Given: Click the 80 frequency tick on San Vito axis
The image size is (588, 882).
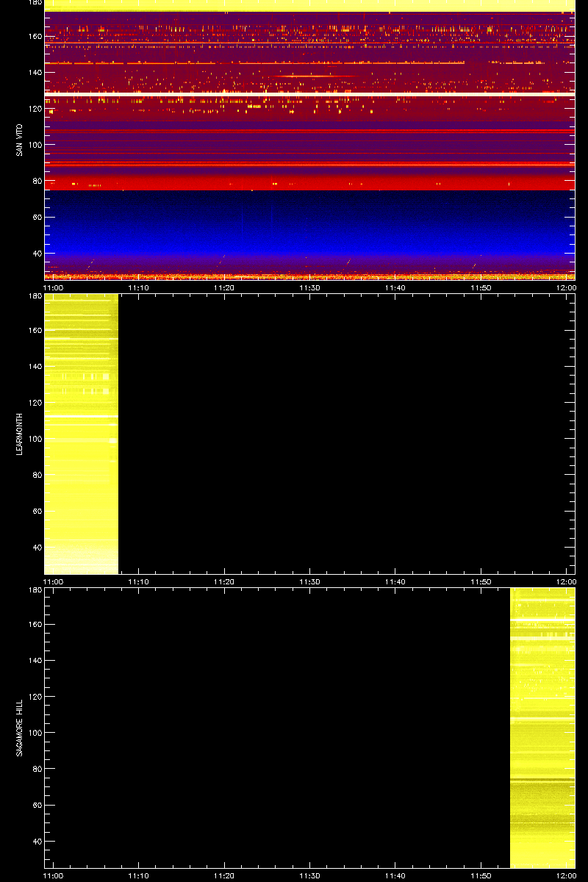Looking at the screenshot, I should [36, 181].
